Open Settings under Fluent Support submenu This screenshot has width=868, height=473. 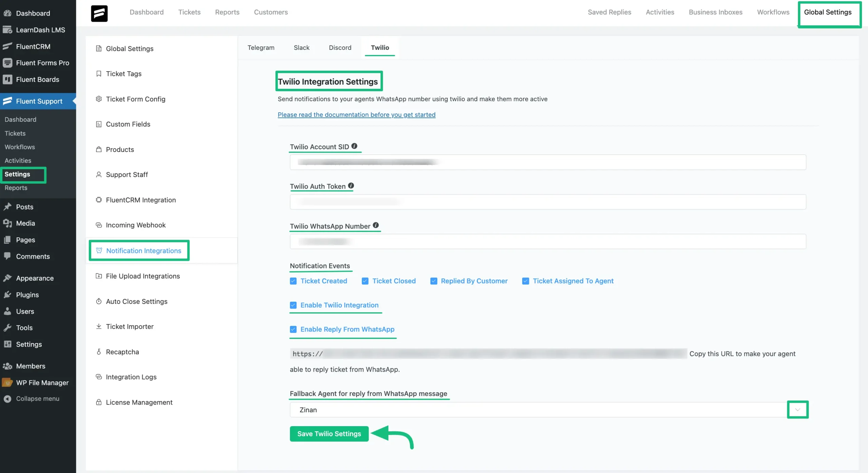(x=17, y=174)
